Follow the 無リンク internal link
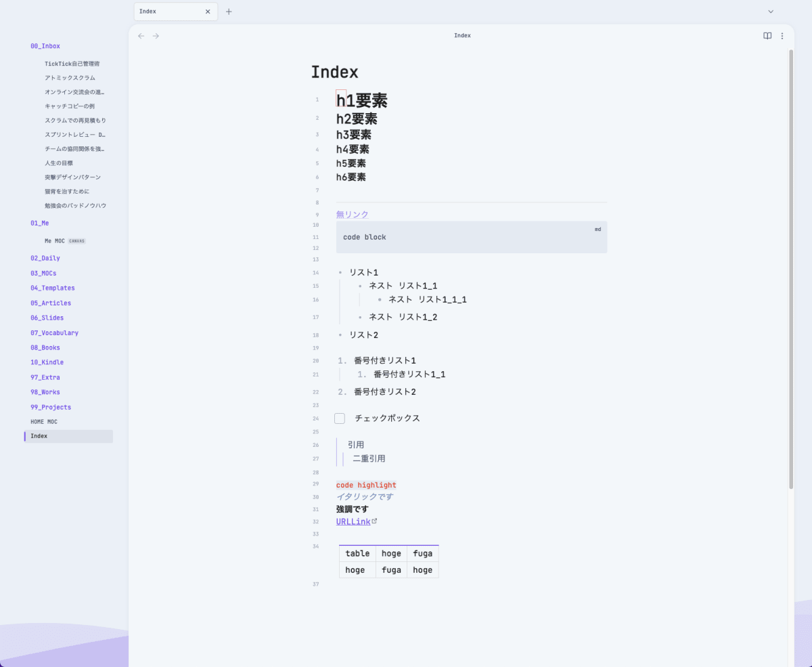This screenshot has width=812, height=667. (x=352, y=213)
